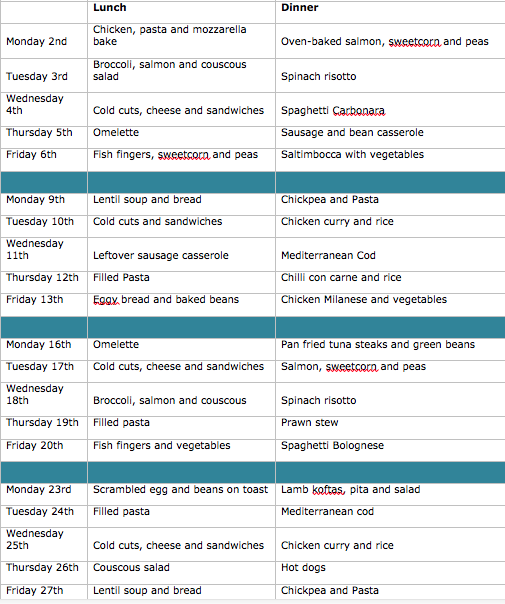Select the Hot dogs dinner cell
The height and width of the screenshot is (604, 505).
[390, 572]
